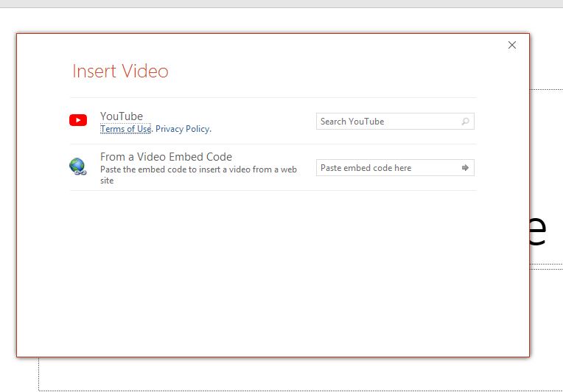Close the Insert Video dialog
This screenshot has width=563, height=392.
pos(512,45)
